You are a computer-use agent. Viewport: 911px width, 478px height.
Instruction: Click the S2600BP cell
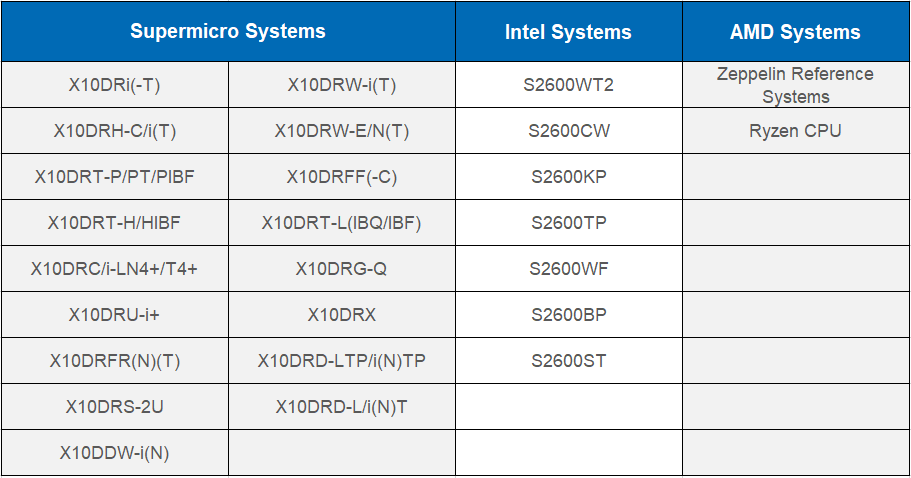click(568, 315)
